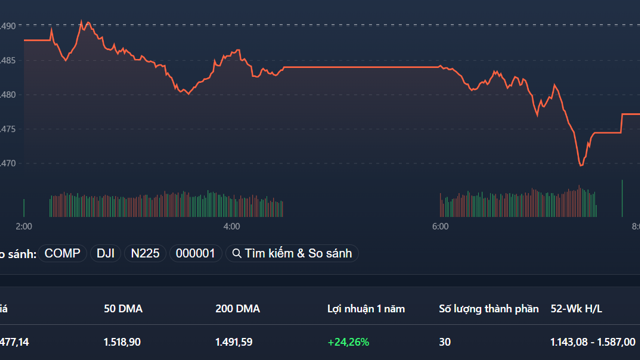This screenshot has height=360, width=640.
Task: Click the 6:00 time axis label
Action: [x=440, y=227]
